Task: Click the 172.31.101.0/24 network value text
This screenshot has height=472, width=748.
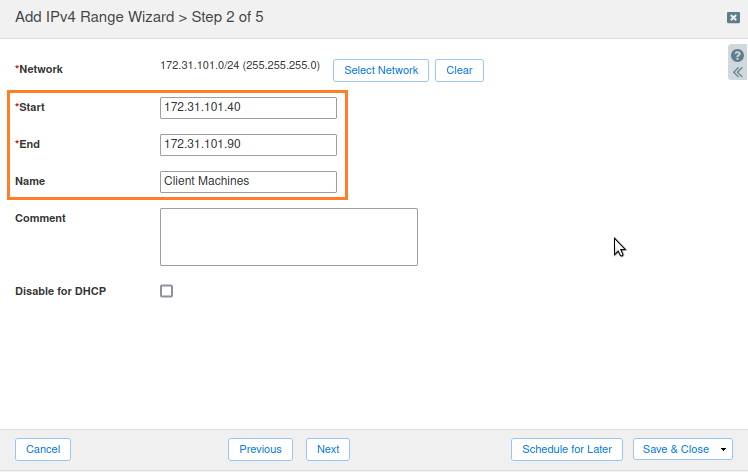Action: 240,66
